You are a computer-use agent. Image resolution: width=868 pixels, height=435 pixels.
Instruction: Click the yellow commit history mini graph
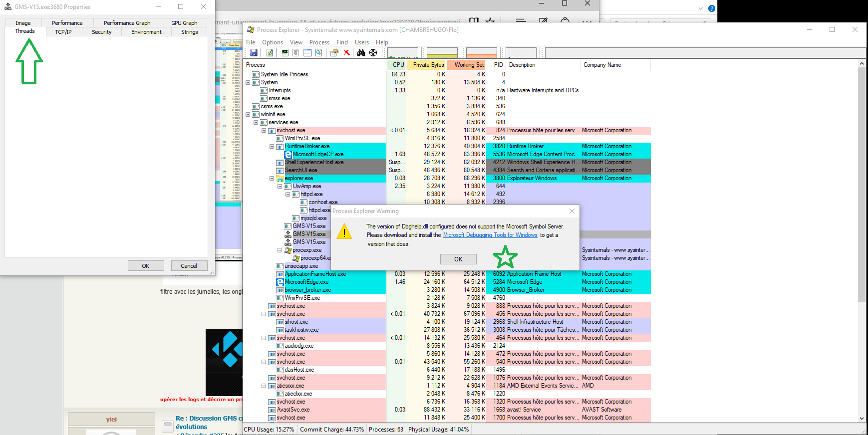click(442, 53)
